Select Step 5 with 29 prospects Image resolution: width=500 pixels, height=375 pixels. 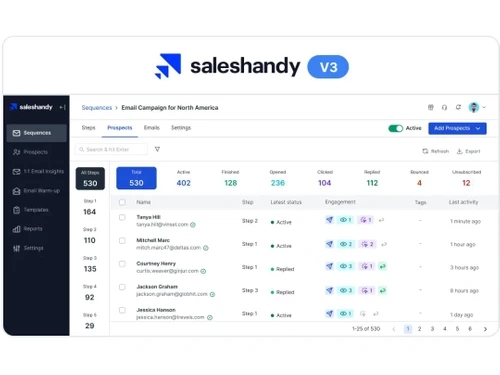coord(90,321)
